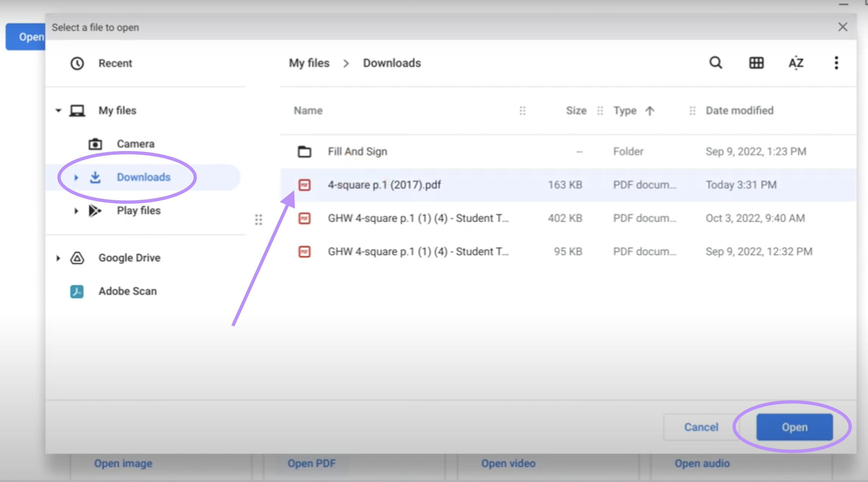This screenshot has height=482, width=868.
Task: Sort by the Type column header
Action: click(x=625, y=110)
